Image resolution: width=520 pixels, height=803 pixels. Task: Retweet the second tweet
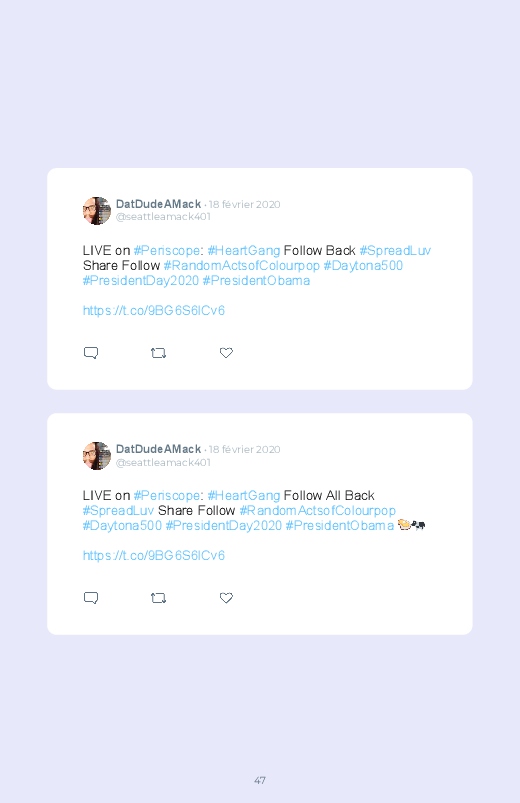coord(158,598)
